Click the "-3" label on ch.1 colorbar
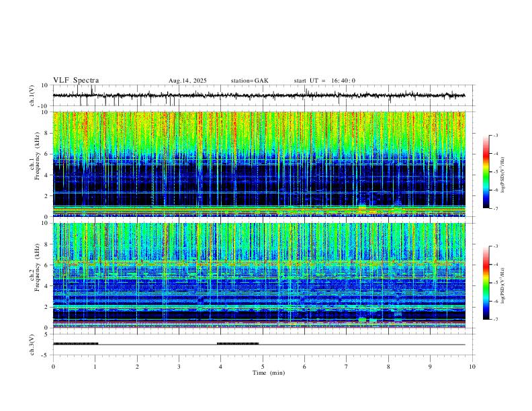Viewport: 532px width, 411px height. pyautogui.click(x=495, y=135)
